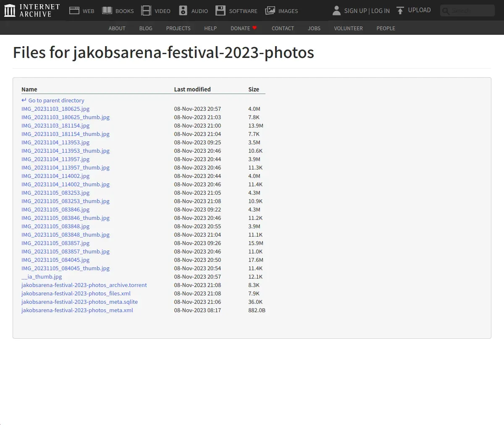Open IMG_20231105_083848_thumb.jpg file

coord(66,235)
